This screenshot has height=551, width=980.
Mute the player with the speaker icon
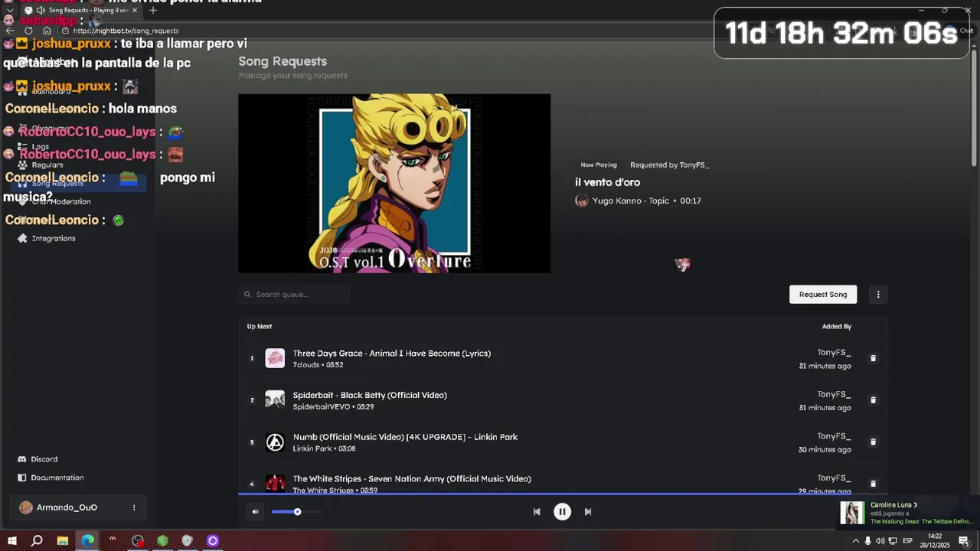[x=255, y=512]
